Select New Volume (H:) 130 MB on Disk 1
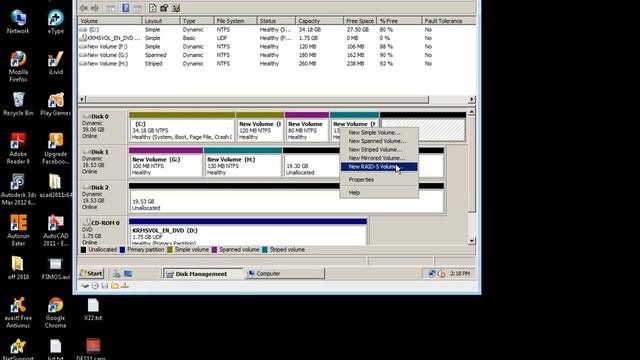Screen dimensions: 640x360 (x=243, y=162)
